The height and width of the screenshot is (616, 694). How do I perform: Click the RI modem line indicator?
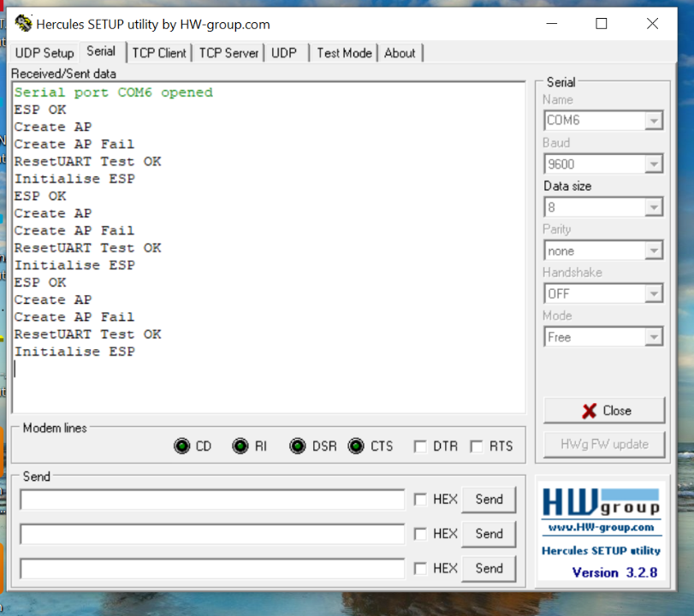tap(240, 446)
